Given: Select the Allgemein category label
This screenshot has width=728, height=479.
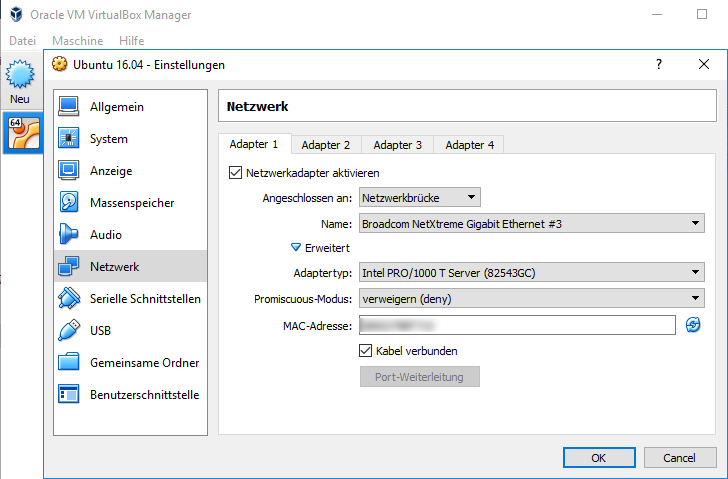Looking at the screenshot, I should pyautogui.click(x=117, y=107).
